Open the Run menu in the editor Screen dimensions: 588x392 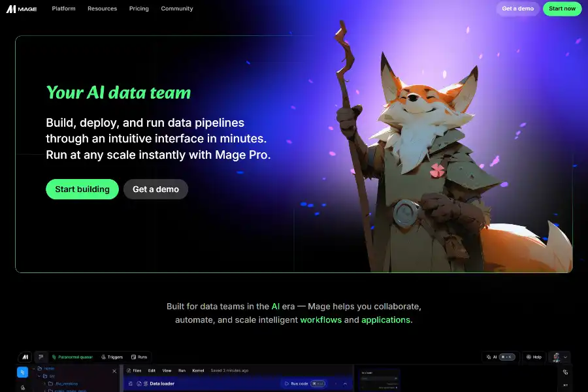pyautogui.click(x=182, y=370)
